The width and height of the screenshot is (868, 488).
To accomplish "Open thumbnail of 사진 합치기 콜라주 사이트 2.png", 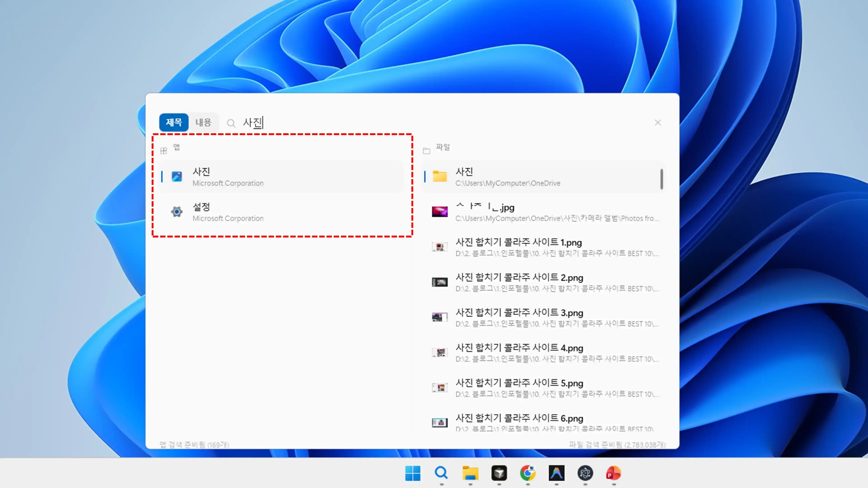I will click(x=440, y=282).
